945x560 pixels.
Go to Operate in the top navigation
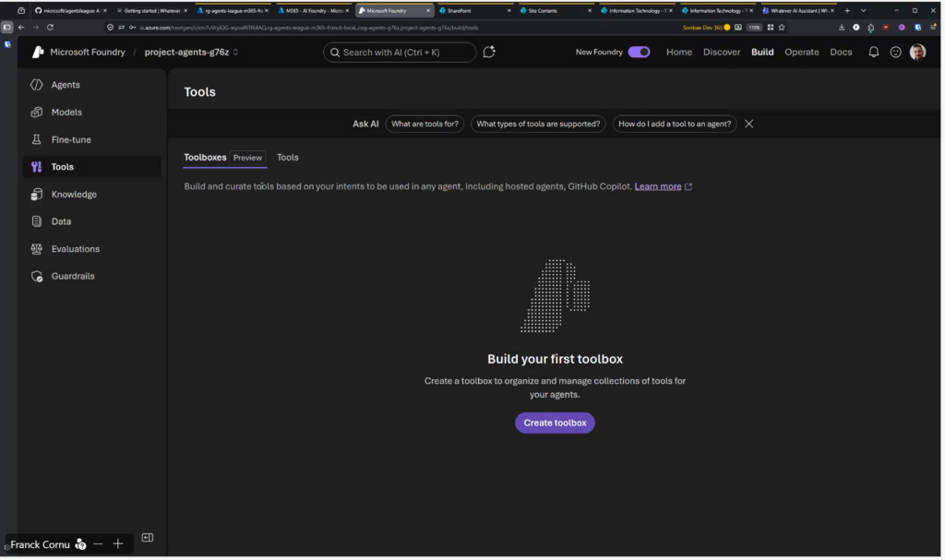click(x=802, y=53)
